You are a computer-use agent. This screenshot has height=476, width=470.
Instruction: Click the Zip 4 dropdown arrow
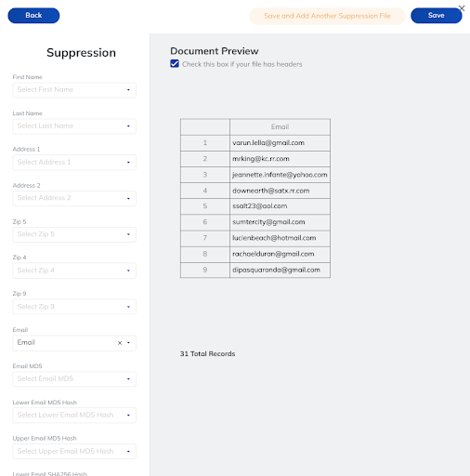pos(128,271)
